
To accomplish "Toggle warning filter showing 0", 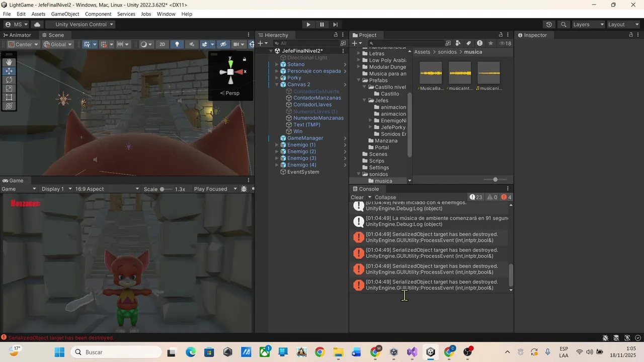I will [x=492, y=197].
